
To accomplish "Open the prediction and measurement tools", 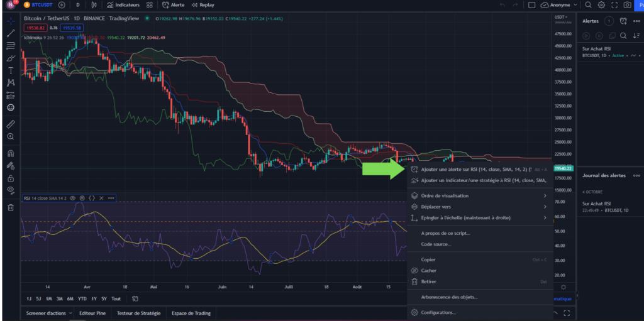I will click(11, 95).
